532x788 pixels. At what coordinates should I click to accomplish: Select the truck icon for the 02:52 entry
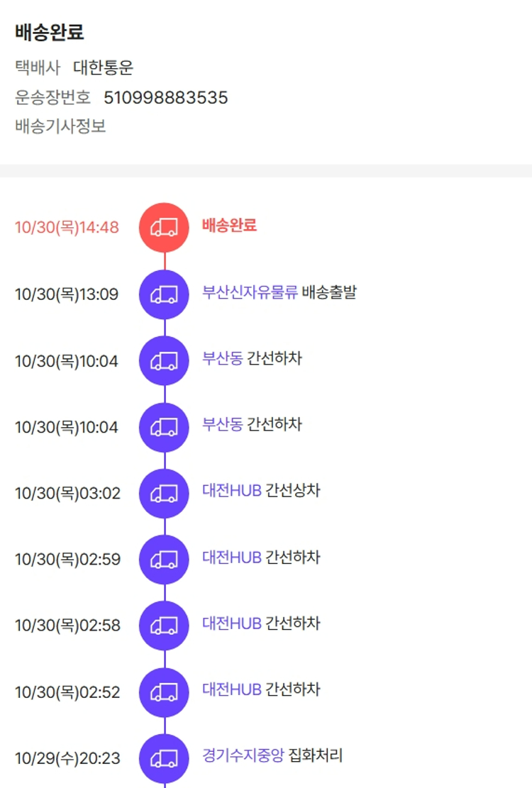point(164,692)
